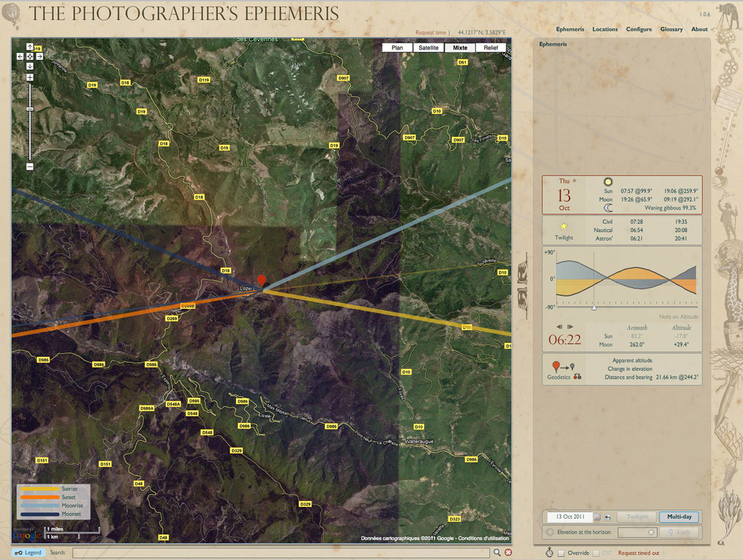This screenshot has height=560, width=743.
Task: Click the Lock button
Action: click(x=679, y=532)
